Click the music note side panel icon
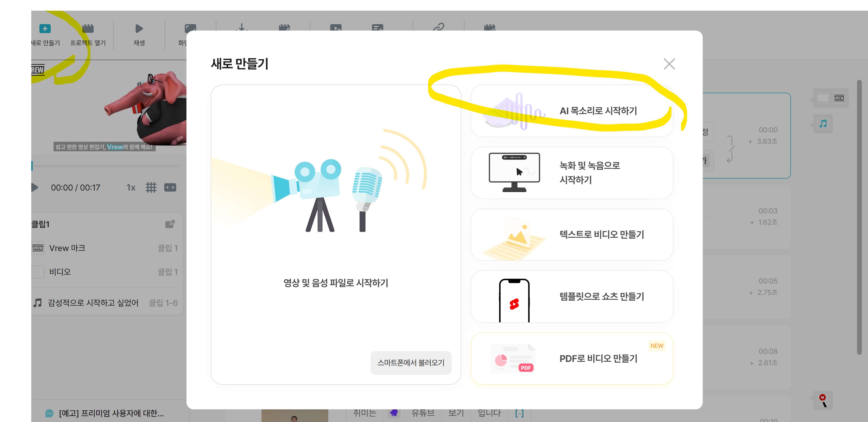The height and width of the screenshot is (422, 868). click(x=823, y=124)
